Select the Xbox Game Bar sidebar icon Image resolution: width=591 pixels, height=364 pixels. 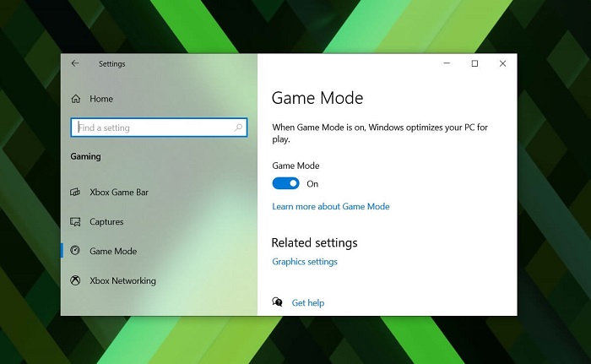click(75, 192)
